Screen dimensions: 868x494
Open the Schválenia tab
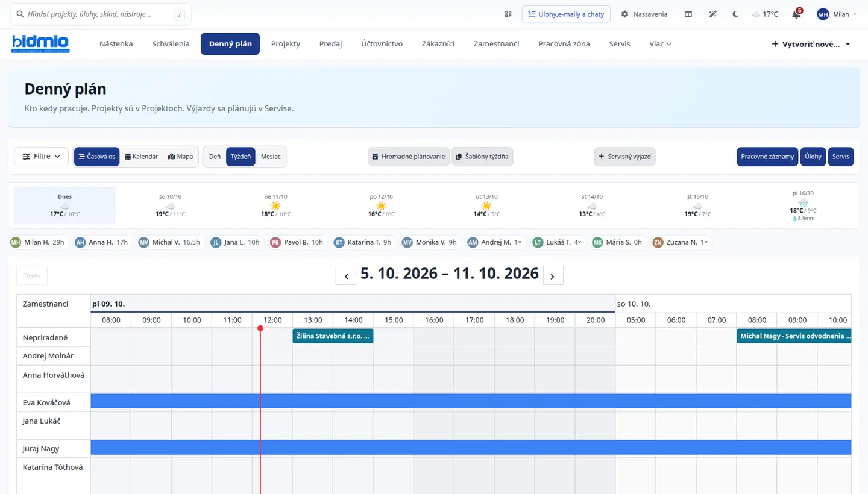(x=171, y=43)
